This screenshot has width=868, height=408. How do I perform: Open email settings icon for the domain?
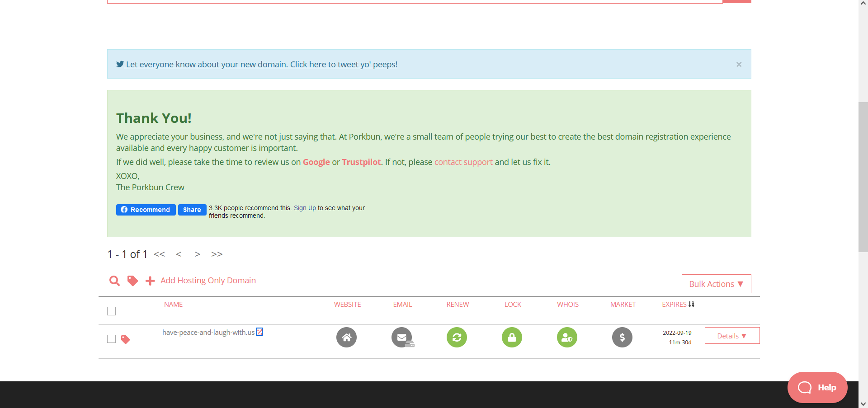402,338
